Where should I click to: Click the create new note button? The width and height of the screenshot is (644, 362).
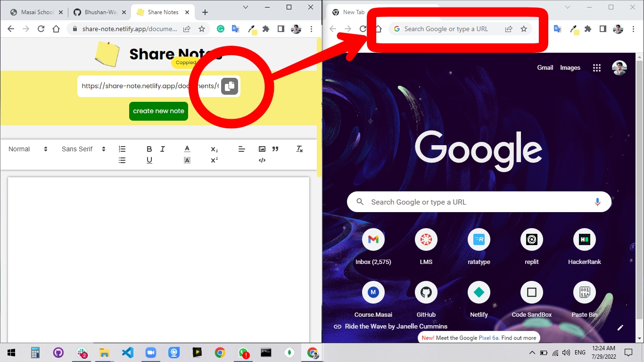158,111
